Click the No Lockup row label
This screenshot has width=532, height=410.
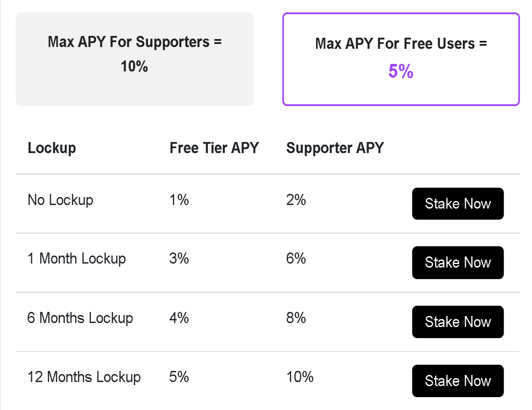click(x=60, y=200)
